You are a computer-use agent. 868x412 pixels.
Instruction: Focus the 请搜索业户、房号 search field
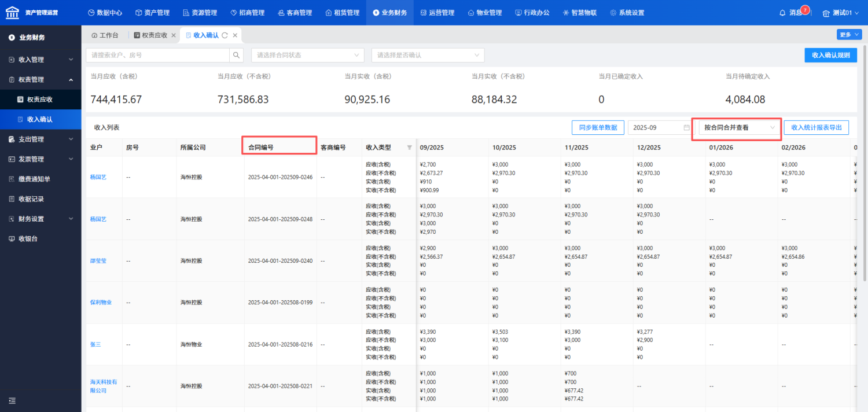tap(158, 55)
